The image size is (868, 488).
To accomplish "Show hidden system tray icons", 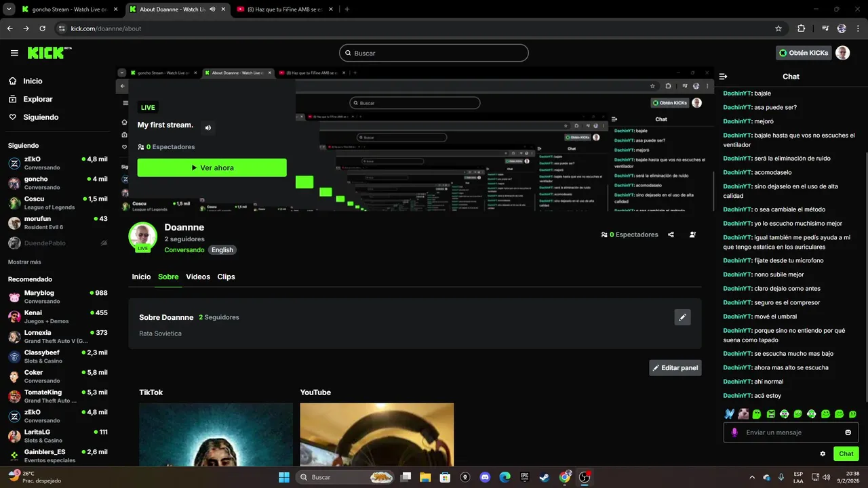I will click(751, 477).
